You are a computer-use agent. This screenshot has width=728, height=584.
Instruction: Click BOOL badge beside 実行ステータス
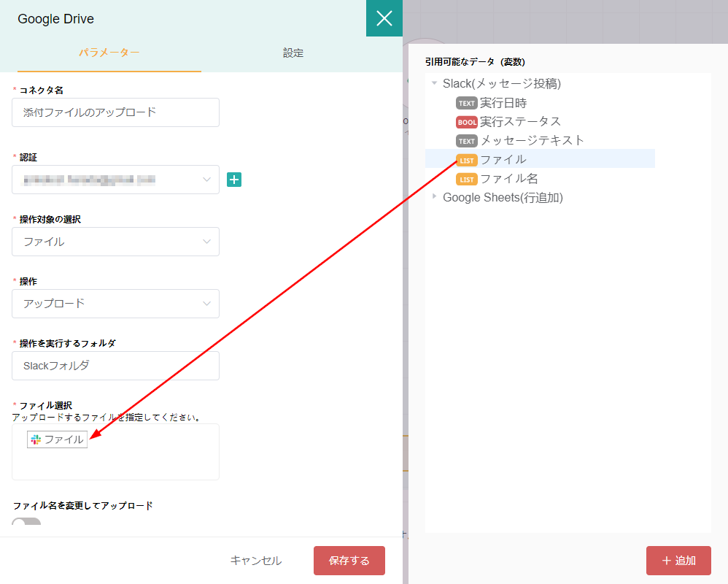pos(467,122)
